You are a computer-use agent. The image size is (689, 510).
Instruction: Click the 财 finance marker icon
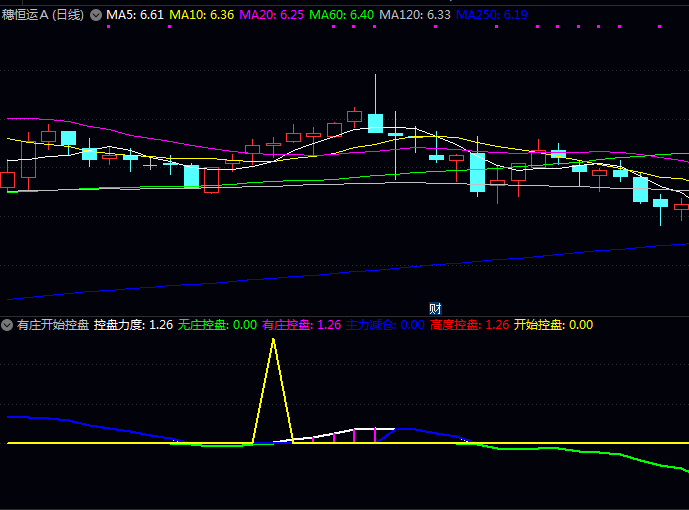click(435, 308)
